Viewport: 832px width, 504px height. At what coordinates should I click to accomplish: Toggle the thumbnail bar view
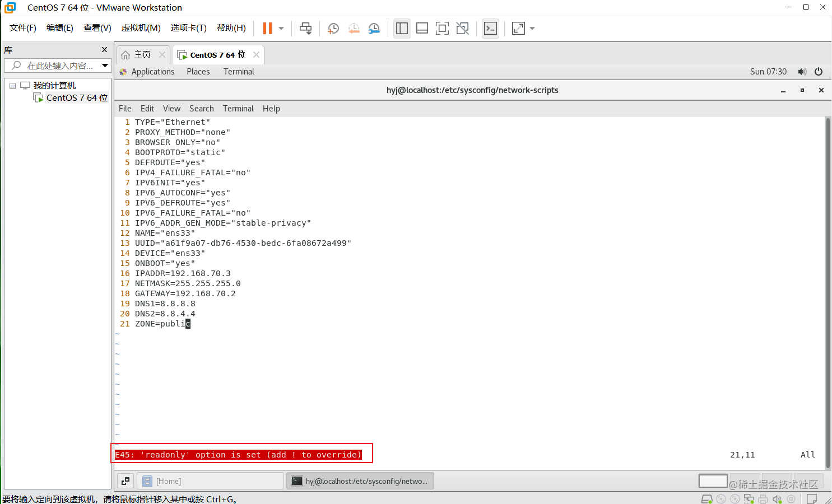point(422,28)
